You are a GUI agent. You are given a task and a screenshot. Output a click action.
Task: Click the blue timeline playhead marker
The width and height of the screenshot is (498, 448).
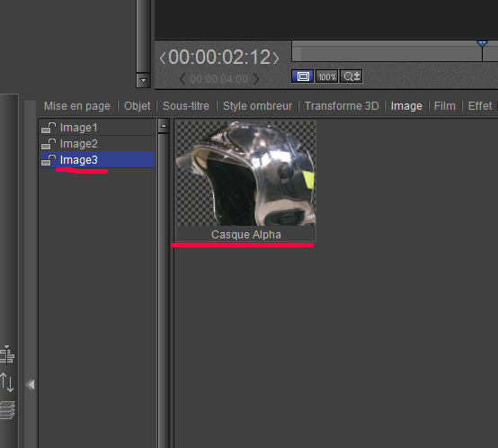pyautogui.click(x=482, y=43)
